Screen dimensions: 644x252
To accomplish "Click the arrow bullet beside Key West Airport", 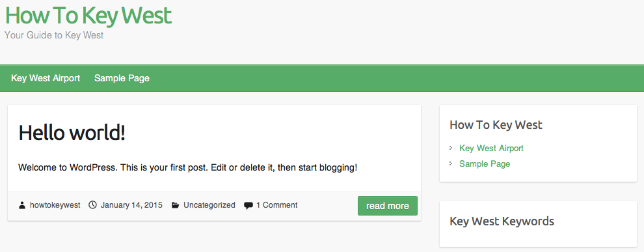I will click(451, 148).
